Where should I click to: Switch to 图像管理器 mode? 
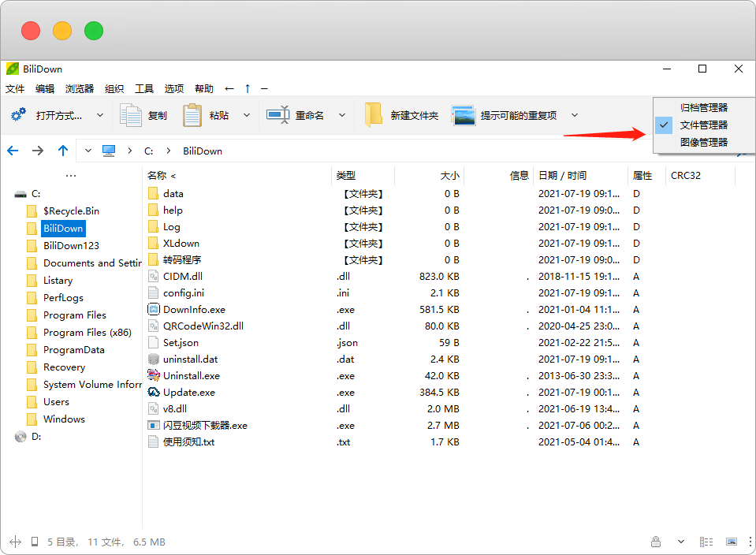[703, 142]
